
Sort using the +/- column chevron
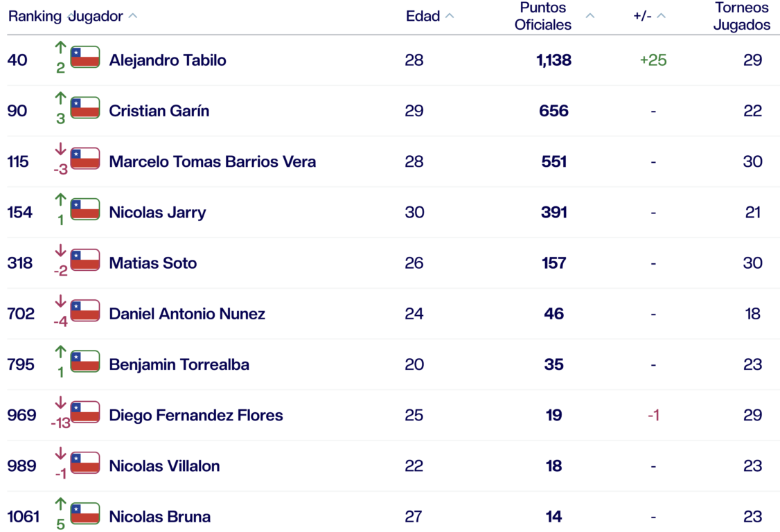[x=661, y=16]
